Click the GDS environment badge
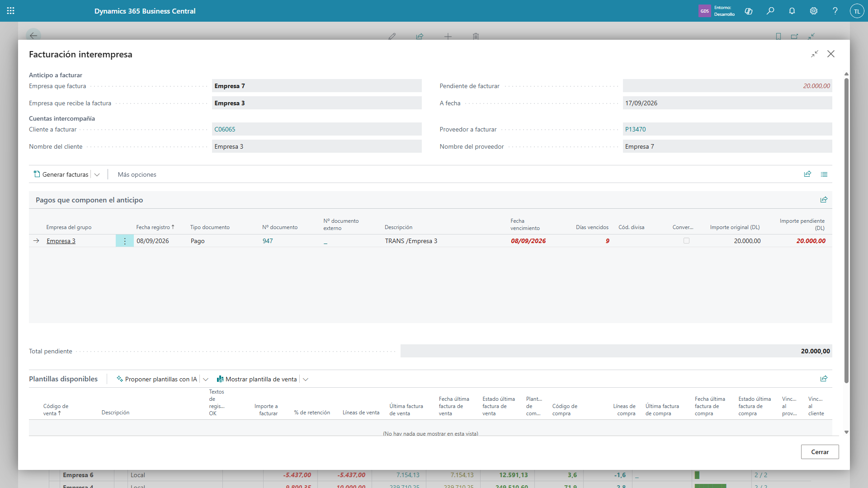 click(704, 11)
